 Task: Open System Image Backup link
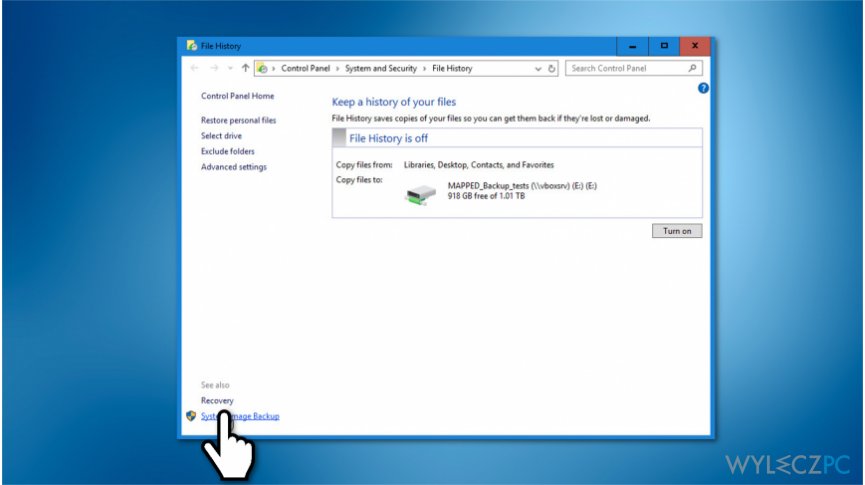[x=240, y=416]
